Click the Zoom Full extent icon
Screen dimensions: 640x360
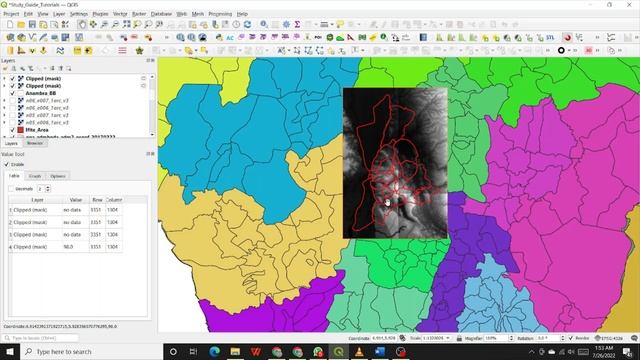pos(127,24)
